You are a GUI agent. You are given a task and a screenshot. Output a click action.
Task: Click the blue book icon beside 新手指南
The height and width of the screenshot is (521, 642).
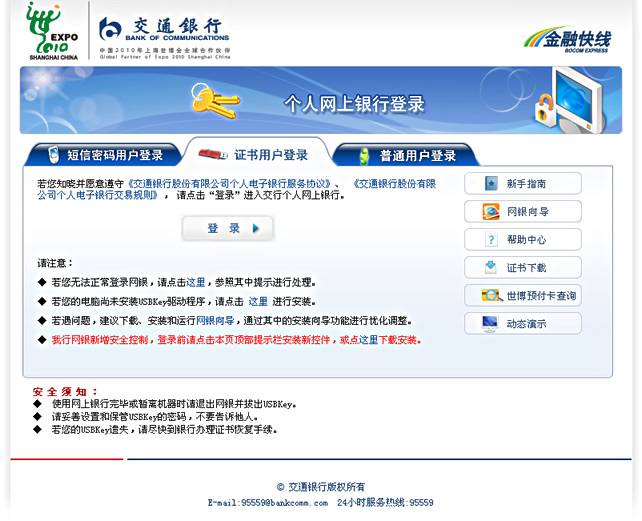[491, 183]
